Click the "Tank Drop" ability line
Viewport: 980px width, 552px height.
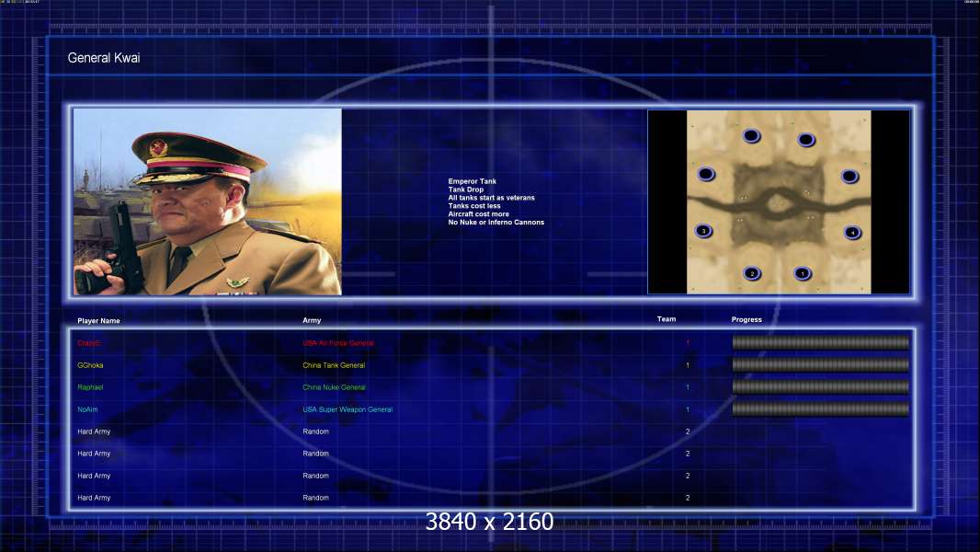tap(465, 190)
